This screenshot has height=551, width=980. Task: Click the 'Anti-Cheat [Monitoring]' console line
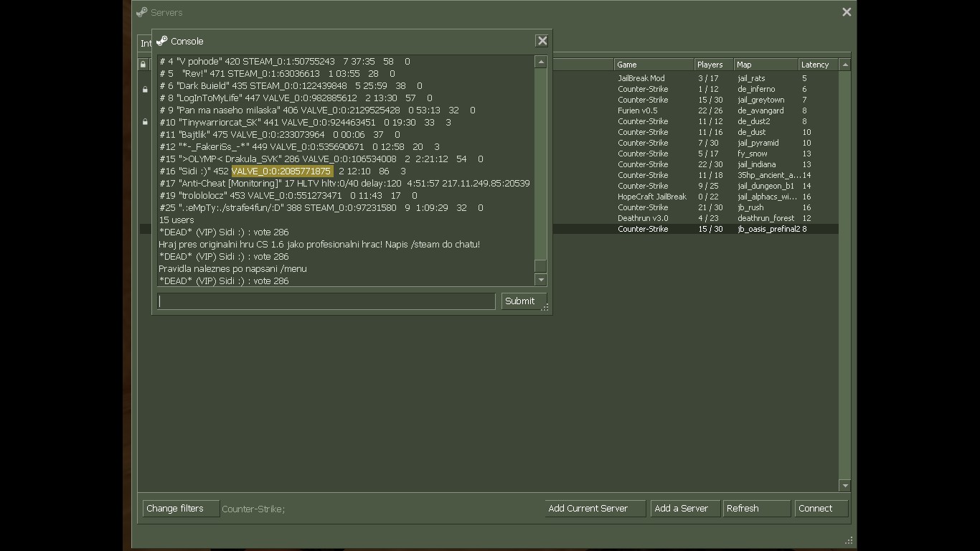(x=344, y=183)
